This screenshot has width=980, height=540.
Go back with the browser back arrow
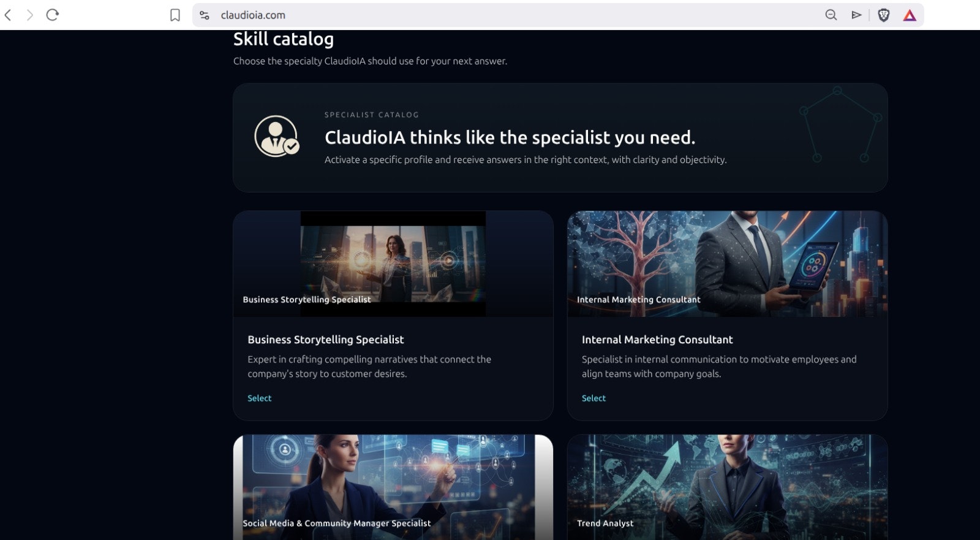[8, 15]
